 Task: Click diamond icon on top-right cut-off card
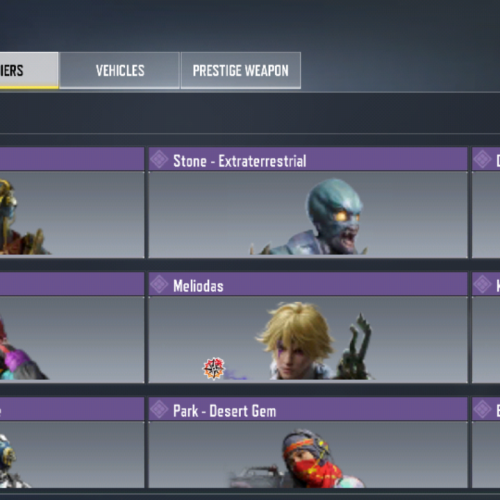point(483,160)
